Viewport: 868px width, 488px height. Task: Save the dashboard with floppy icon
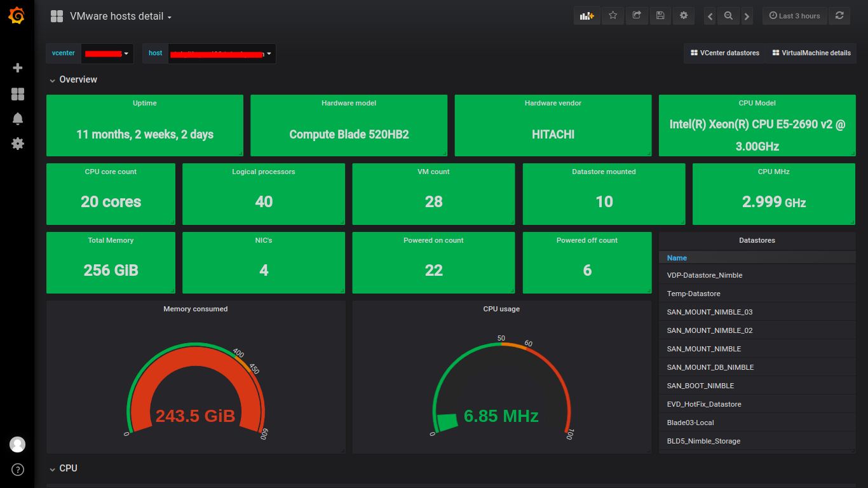pyautogui.click(x=660, y=16)
